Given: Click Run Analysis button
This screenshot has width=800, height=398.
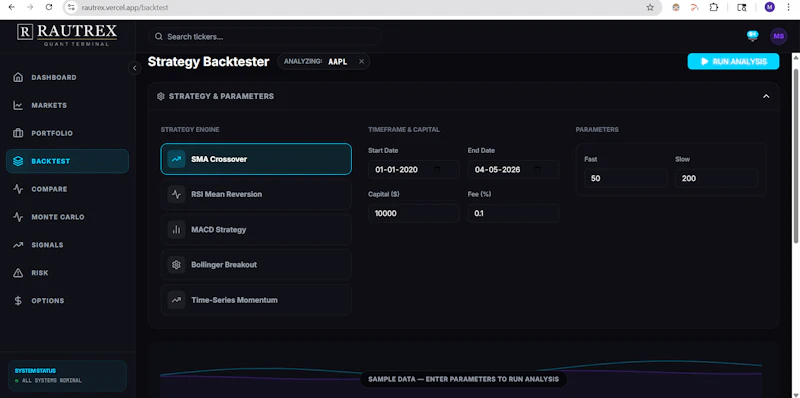Looking at the screenshot, I should pyautogui.click(x=733, y=61).
